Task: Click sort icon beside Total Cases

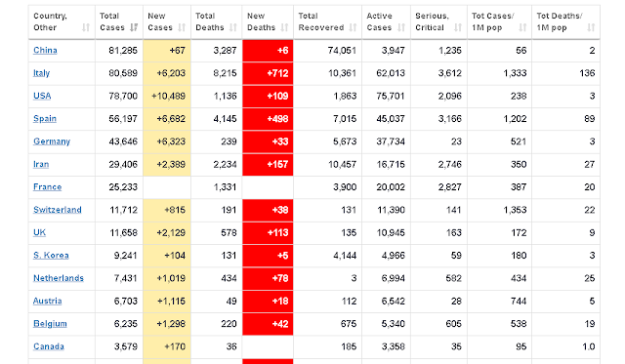Action: (x=134, y=27)
